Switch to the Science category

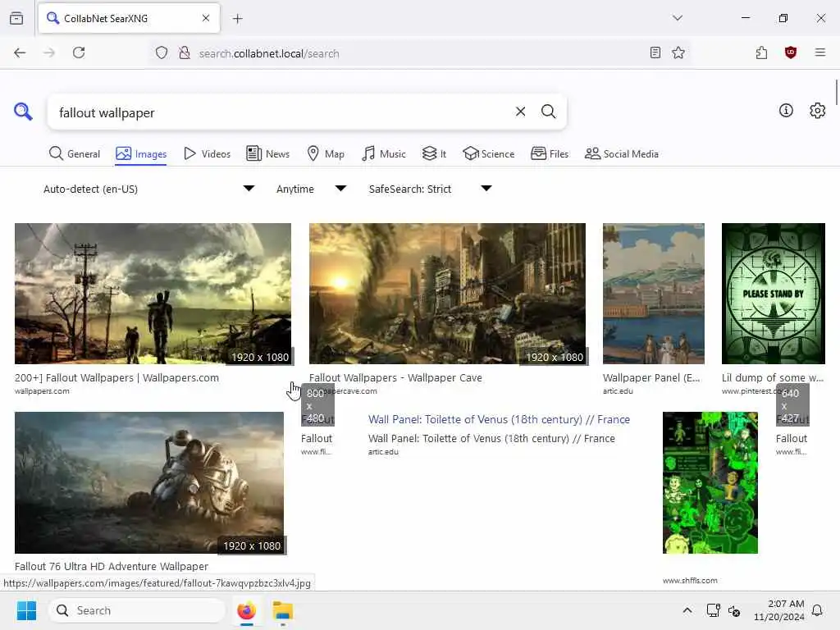pyautogui.click(x=489, y=153)
